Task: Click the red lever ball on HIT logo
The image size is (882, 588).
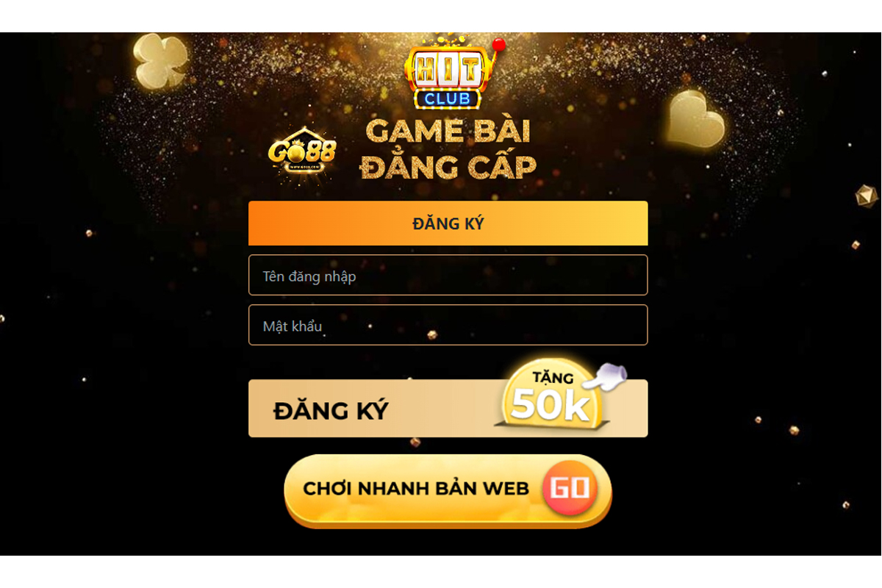Action: coord(499,45)
